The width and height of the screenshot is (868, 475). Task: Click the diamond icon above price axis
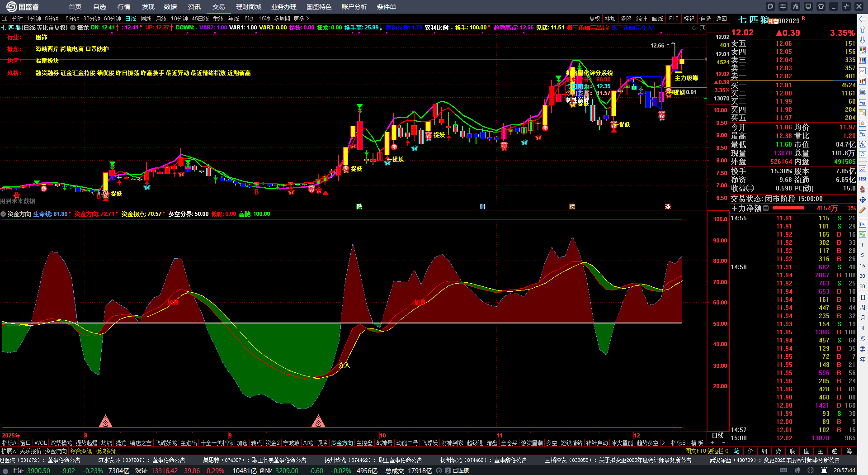tap(694, 28)
